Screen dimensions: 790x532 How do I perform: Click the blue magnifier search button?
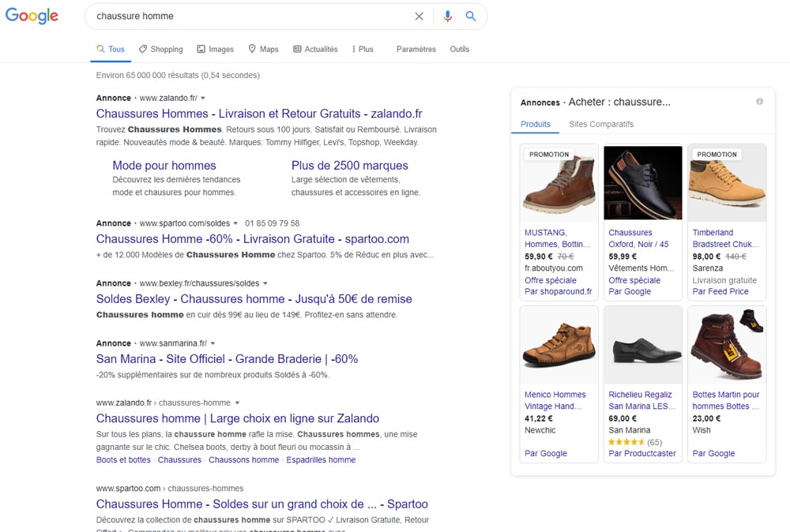pos(471,16)
